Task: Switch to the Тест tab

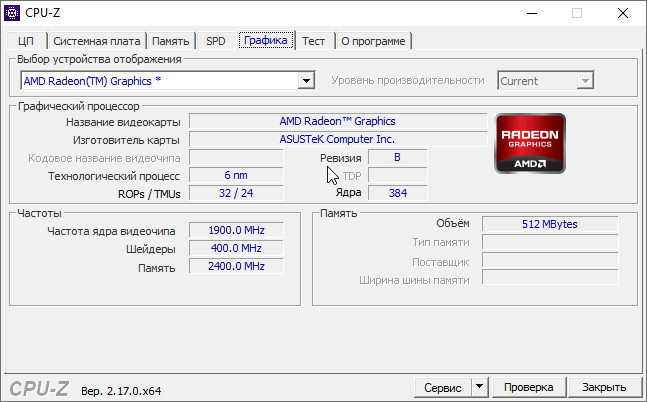Action: tap(313, 41)
